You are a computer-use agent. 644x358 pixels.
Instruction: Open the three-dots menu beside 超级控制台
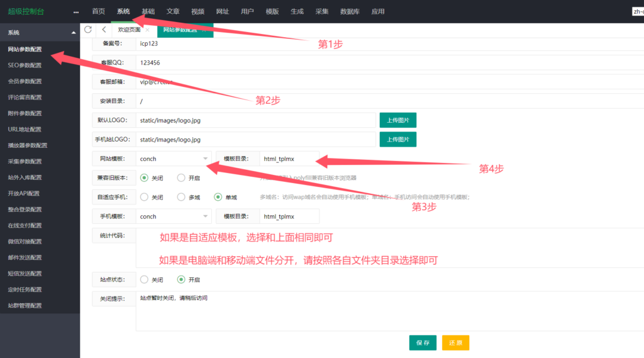click(76, 12)
